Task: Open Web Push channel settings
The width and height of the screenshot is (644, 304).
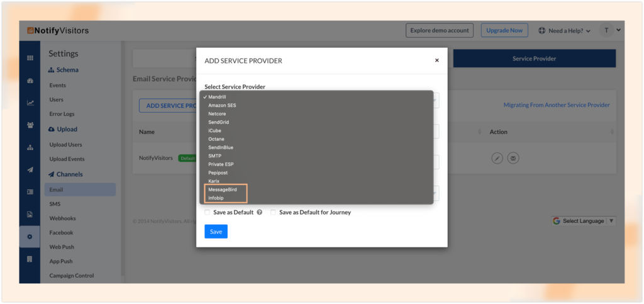Action: [62, 247]
